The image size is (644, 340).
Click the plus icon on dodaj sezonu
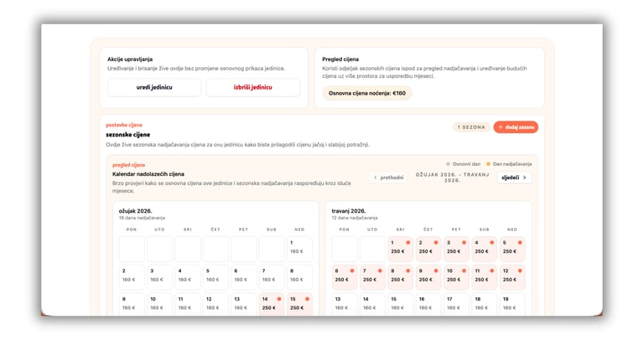tap(501, 127)
